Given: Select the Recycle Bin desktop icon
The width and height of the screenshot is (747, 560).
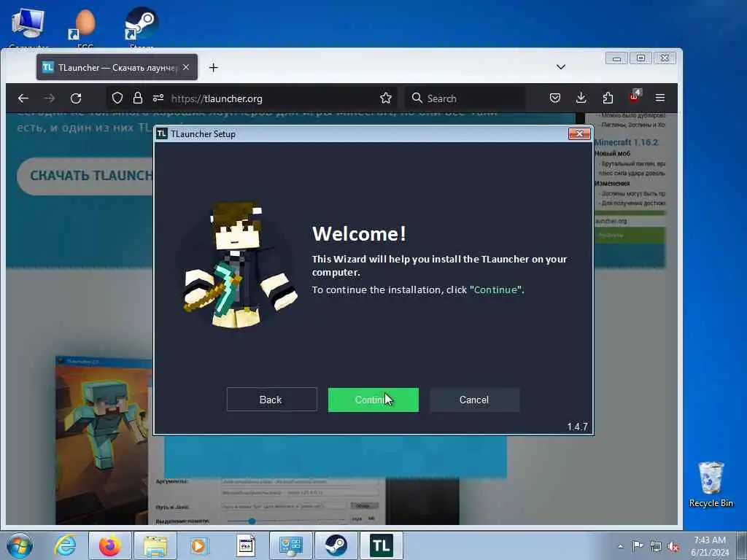Looking at the screenshot, I should click(x=711, y=484).
